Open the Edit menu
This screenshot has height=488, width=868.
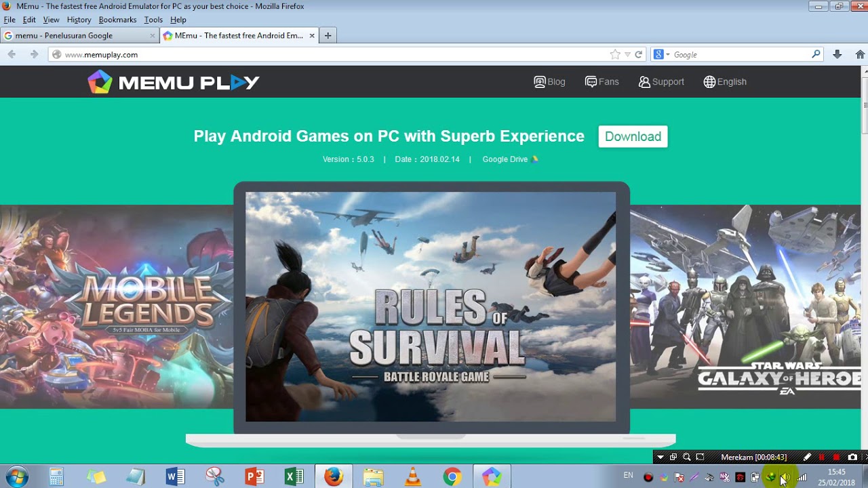coord(29,20)
